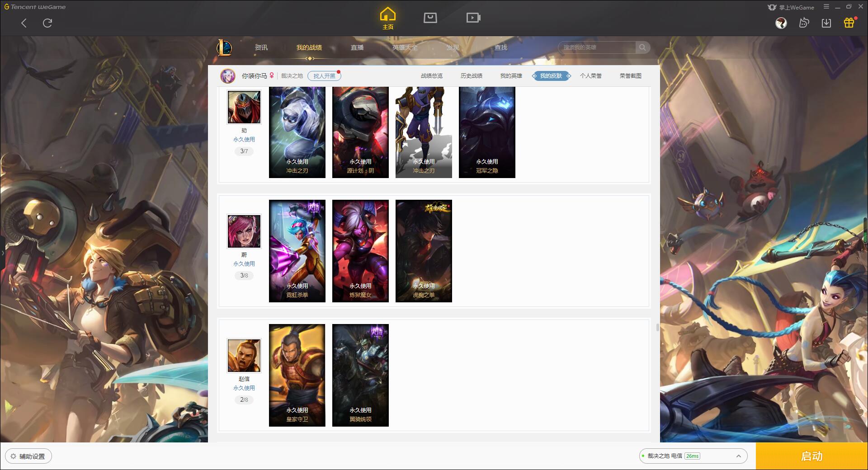Click the 启动 launch button
The height and width of the screenshot is (470, 868).
pyautogui.click(x=812, y=456)
